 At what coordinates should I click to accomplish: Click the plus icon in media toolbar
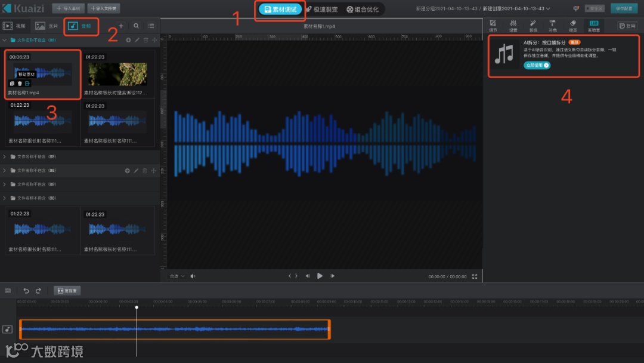pyautogui.click(x=120, y=26)
